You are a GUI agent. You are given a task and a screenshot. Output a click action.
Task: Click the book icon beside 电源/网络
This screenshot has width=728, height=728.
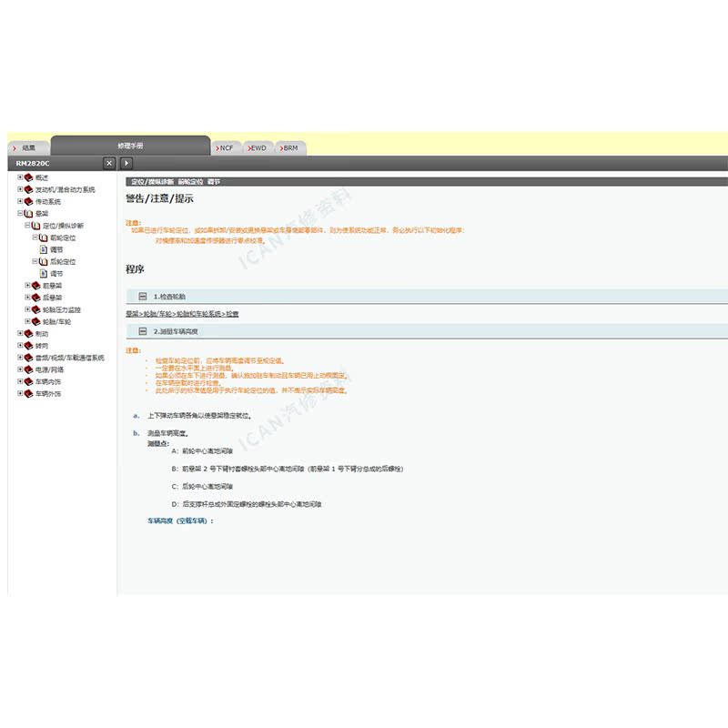point(28,370)
